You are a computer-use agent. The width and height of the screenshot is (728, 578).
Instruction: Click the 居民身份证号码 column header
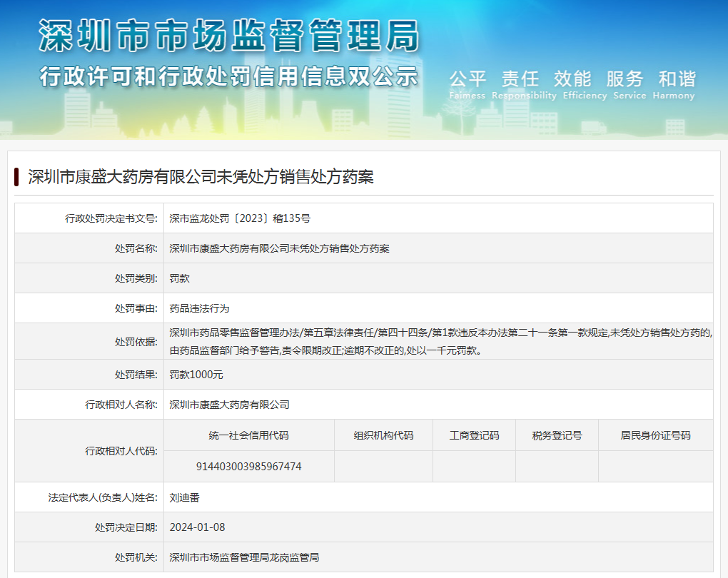pos(655,435)
